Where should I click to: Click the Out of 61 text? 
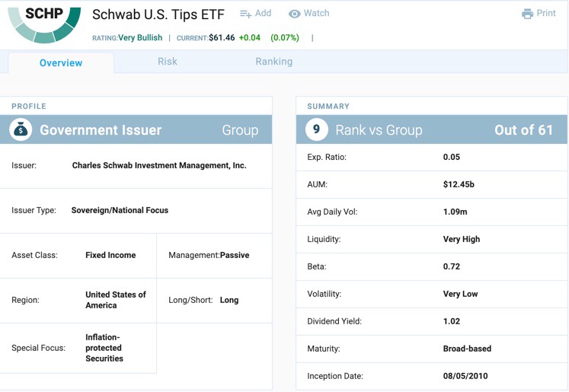tap(523, 130)
